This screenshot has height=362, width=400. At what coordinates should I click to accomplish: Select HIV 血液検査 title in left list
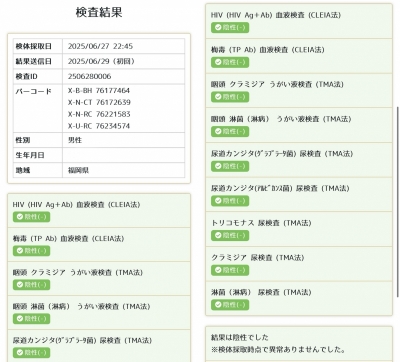tap(76, 204)
